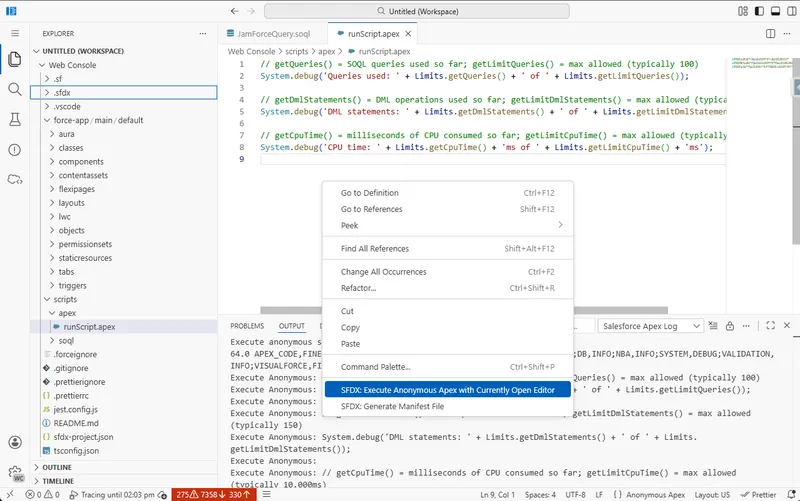Click the Ln 9, Col 1 status item

[x=497, y=495]
